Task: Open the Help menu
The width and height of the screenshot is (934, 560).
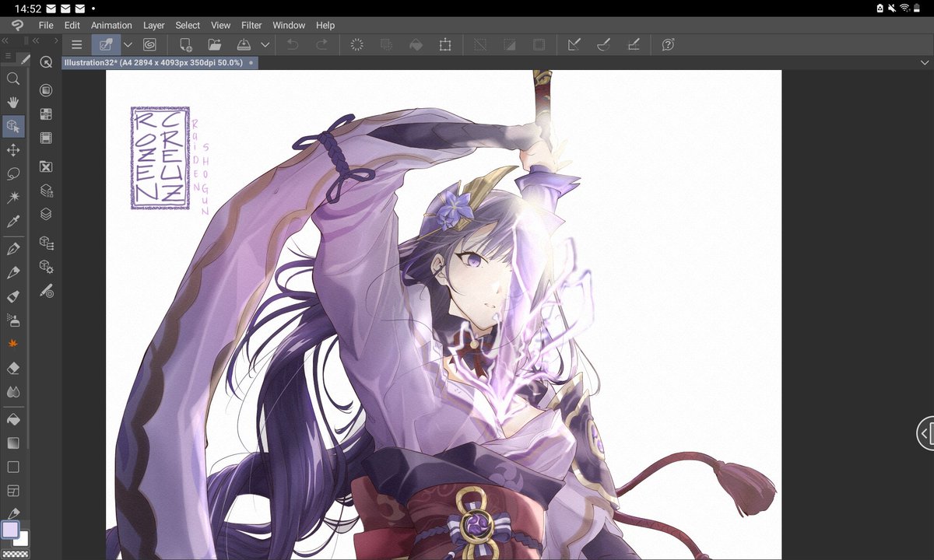Action: point(325,25)
